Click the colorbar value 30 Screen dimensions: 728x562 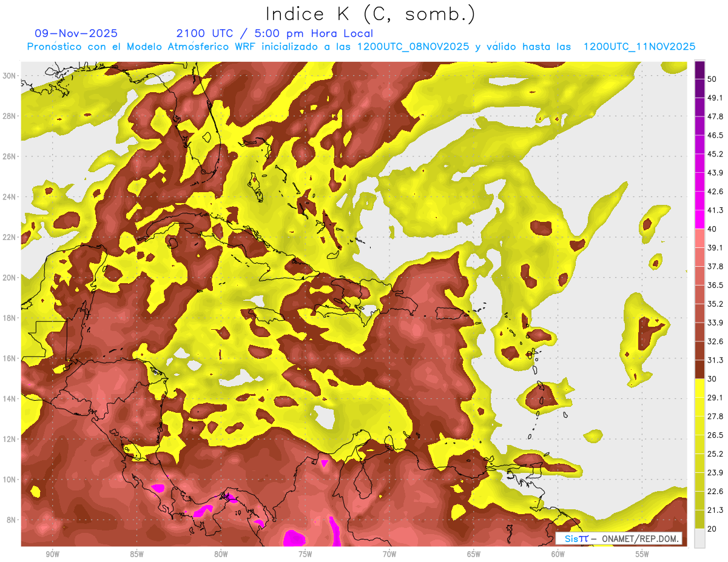tap(712, 379)
